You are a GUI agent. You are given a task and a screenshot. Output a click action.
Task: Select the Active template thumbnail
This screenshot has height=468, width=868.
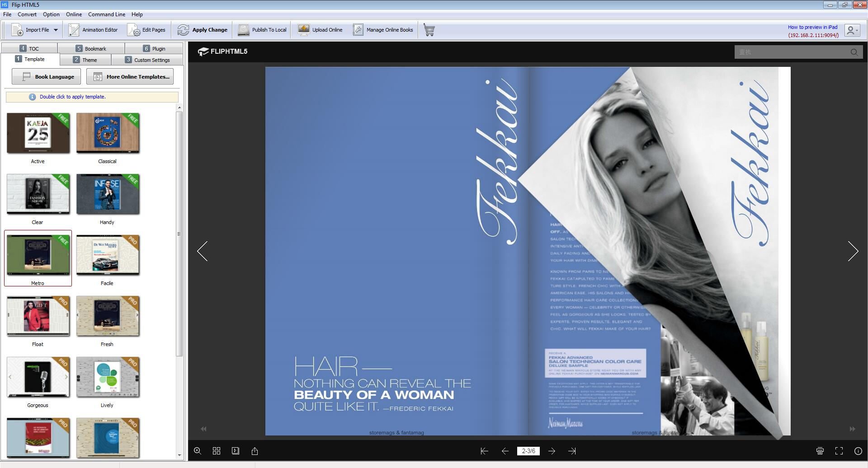click(x=38, y=133)
